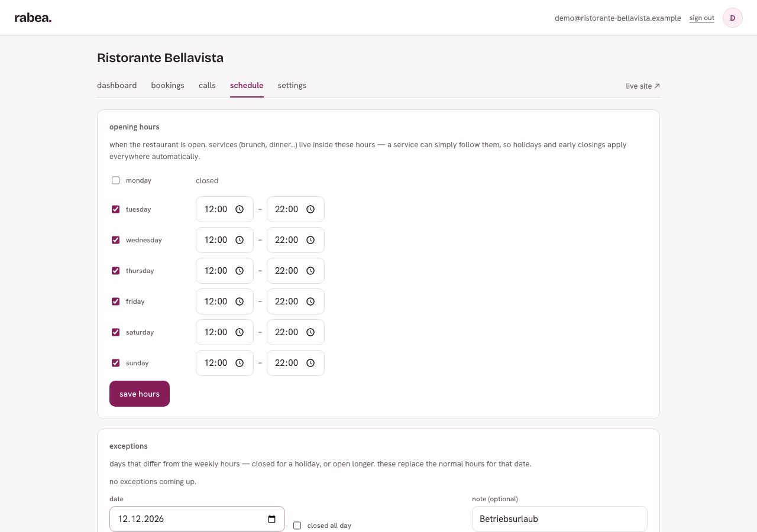This screenshot has width=757, height=532.
Task: Tick the closed all day checkbox
Action: click(x=297, y=525)
